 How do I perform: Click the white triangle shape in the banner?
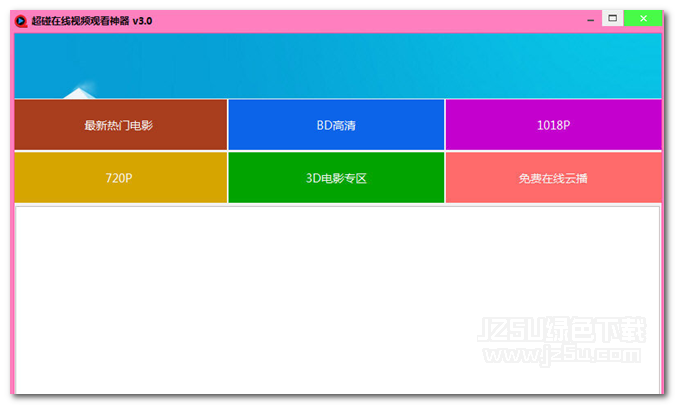(78, 92)
